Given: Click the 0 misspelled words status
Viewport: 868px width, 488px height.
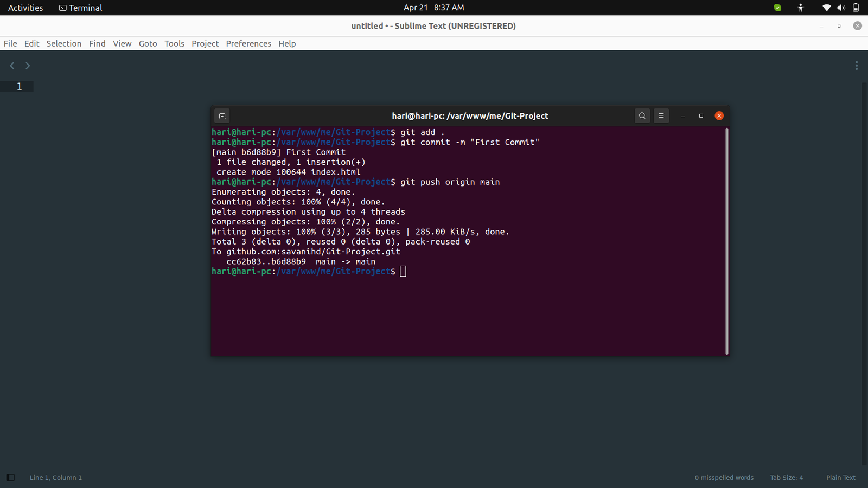Looking at the screenshot, I should coord(724,478).
